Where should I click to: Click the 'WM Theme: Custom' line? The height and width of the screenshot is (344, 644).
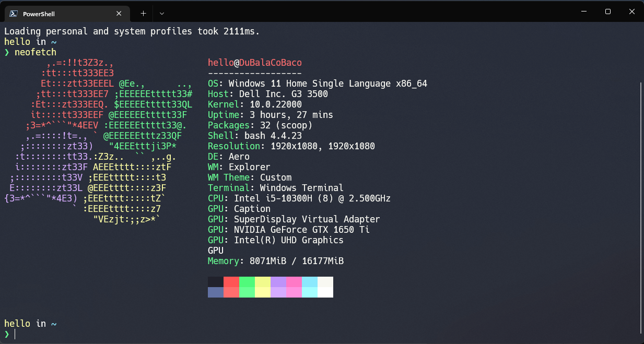point(250,177)
